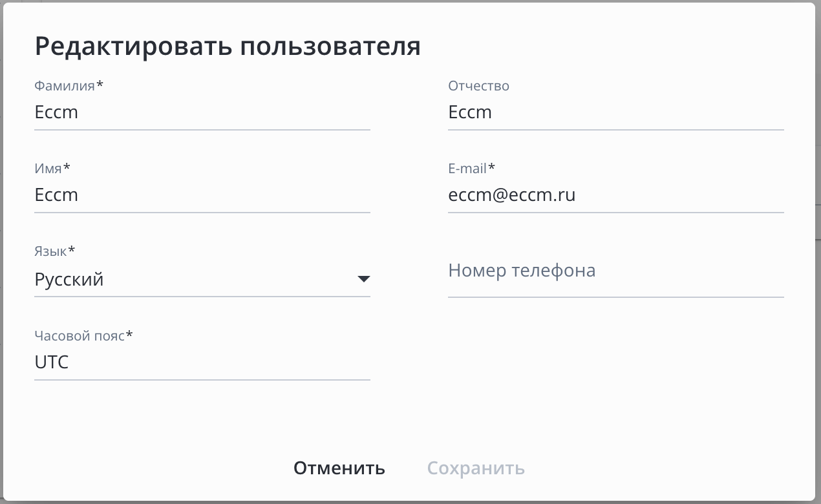Click into the Имя field
Viewport: 821px width, 504px height.
click(202, 195)
